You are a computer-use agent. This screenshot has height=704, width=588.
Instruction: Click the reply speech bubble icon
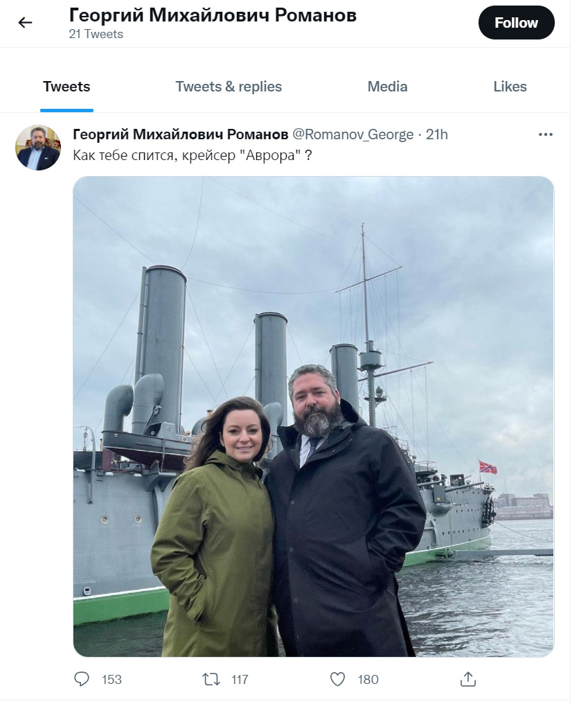pos(82,679)
